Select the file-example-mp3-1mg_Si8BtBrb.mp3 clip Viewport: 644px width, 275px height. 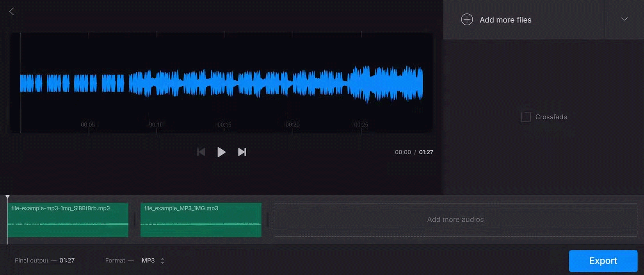[68, 220]
